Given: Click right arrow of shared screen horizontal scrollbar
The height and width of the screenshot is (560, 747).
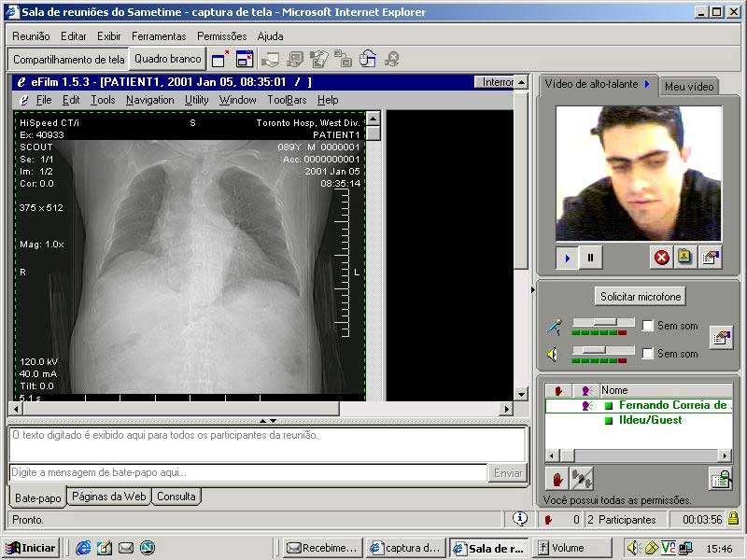Looking at the screenshot, I should [x=506, y=409].
